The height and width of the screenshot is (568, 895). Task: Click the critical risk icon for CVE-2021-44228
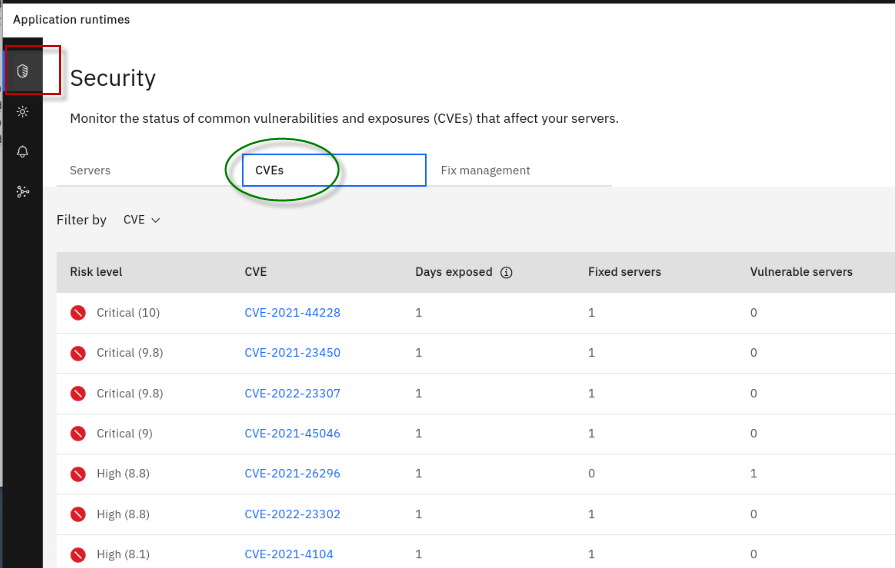pos(78,313)
